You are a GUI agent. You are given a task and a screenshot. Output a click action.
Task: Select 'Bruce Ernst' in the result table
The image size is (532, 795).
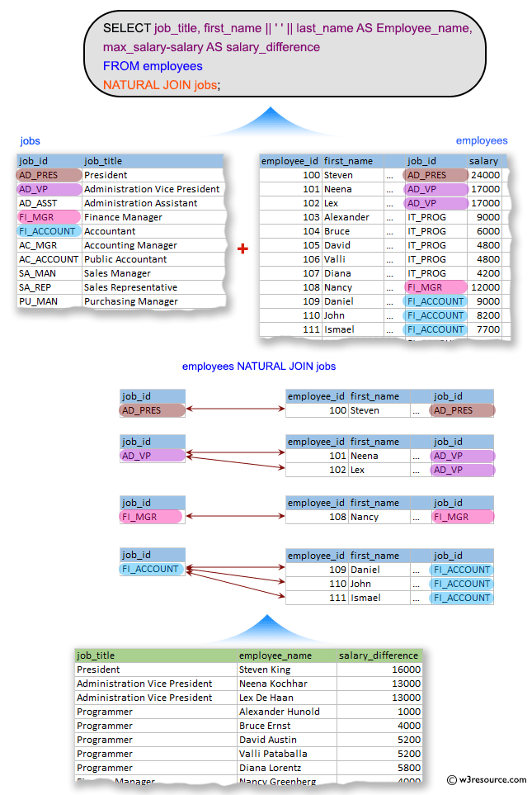pyautogui.click(x=287, y=726)
